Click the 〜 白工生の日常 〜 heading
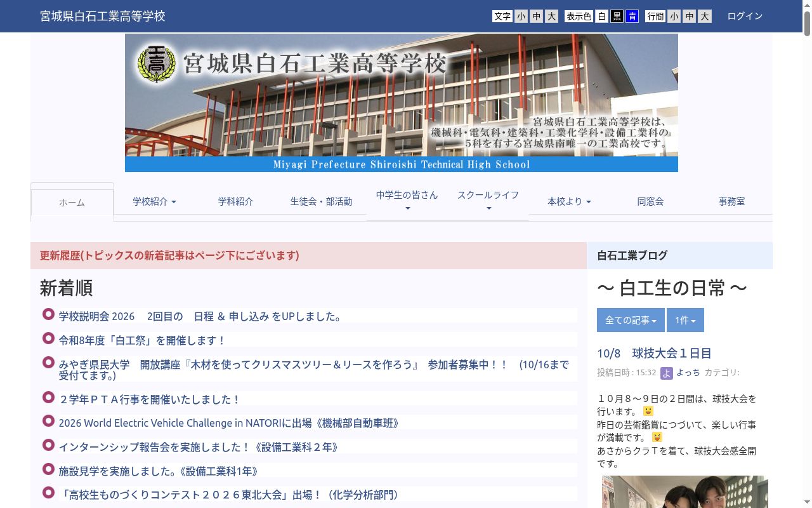 click(x=672, y=288)
